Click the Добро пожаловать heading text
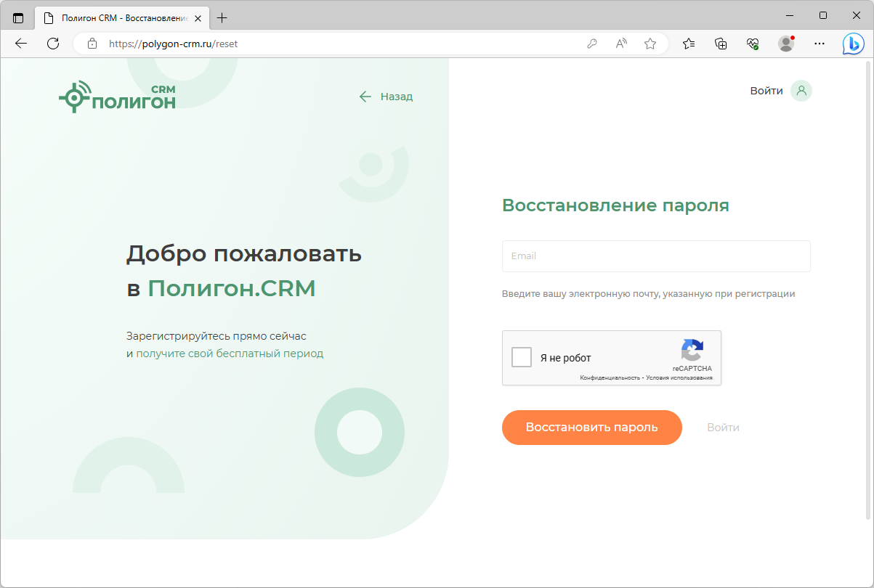Viewport: 874px width, 588px height. coord(244,254)
